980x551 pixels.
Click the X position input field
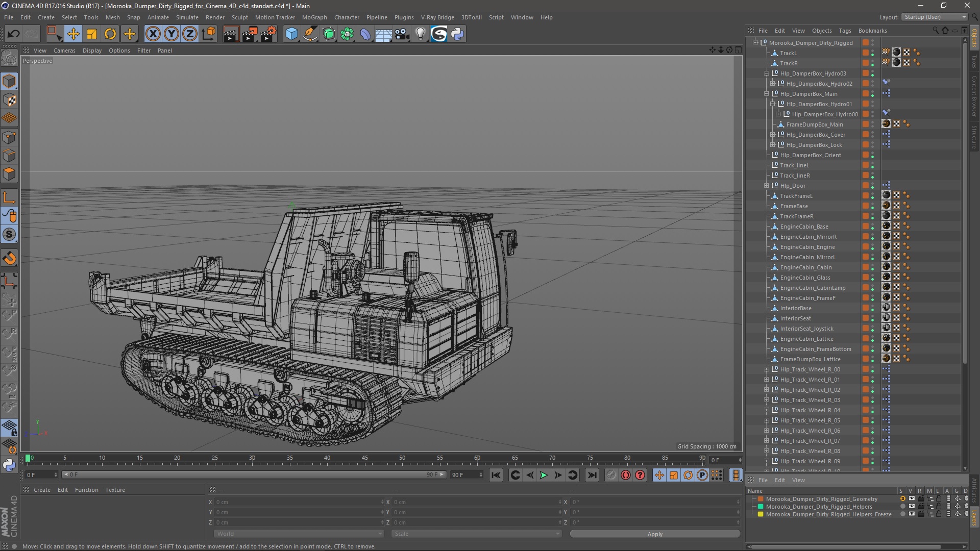(299, 502)
